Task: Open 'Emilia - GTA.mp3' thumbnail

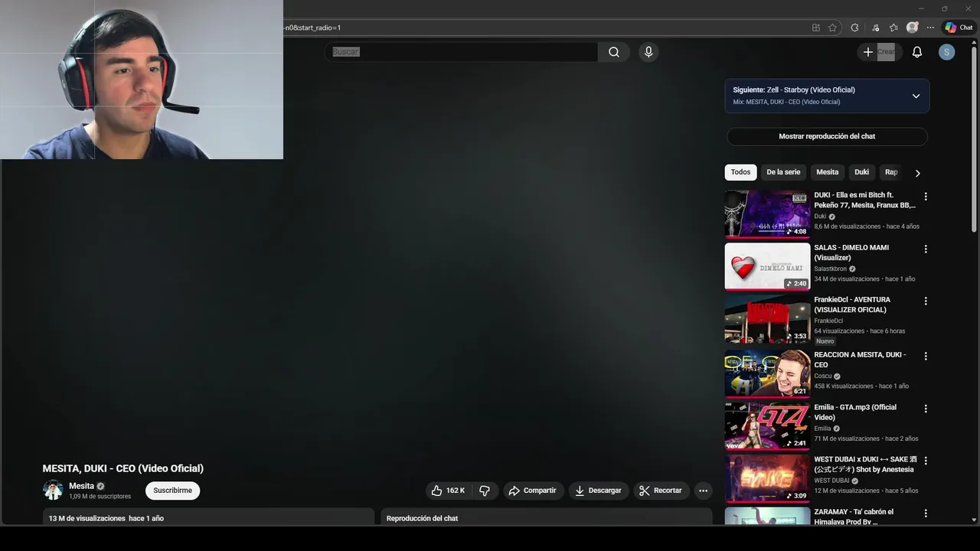Action: click(x=767, y=426)
